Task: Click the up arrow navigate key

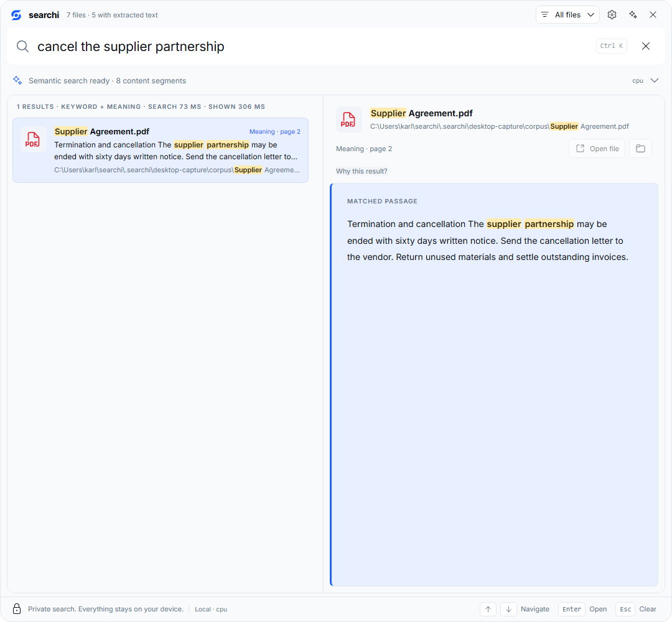Action: (488, 609)
